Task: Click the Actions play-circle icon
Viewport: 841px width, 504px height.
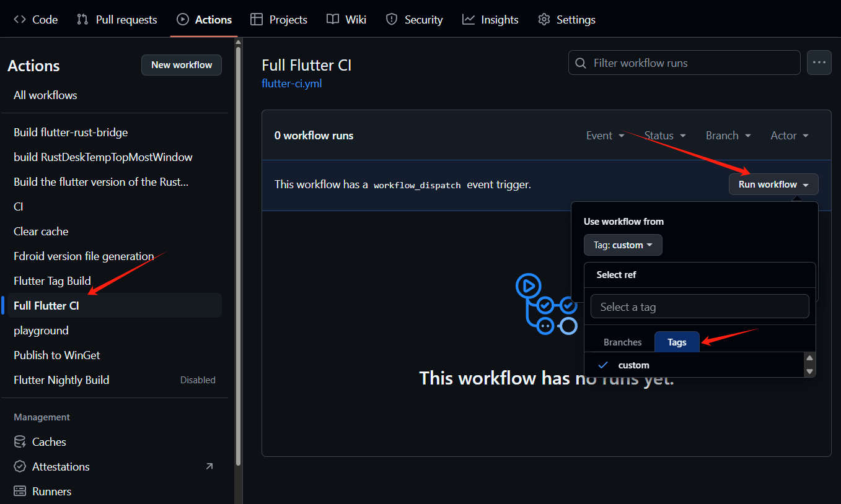Action: (x=183, y=20)
